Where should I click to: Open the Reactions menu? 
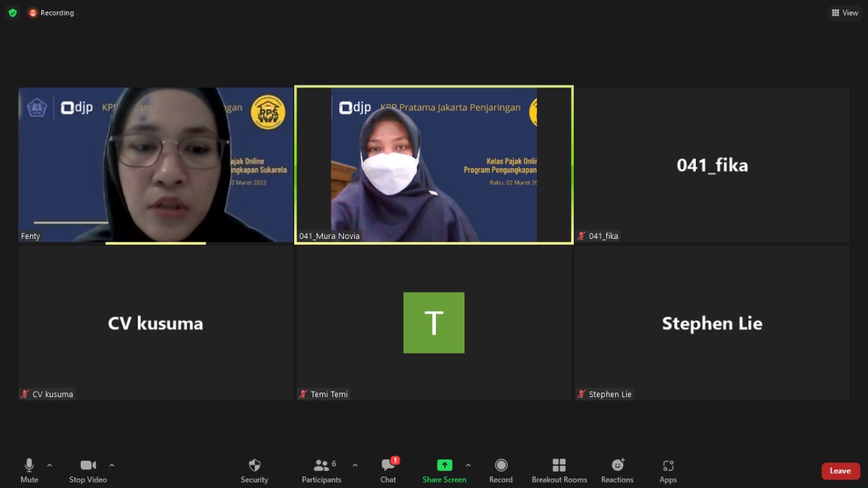click(x=617, y=466)
